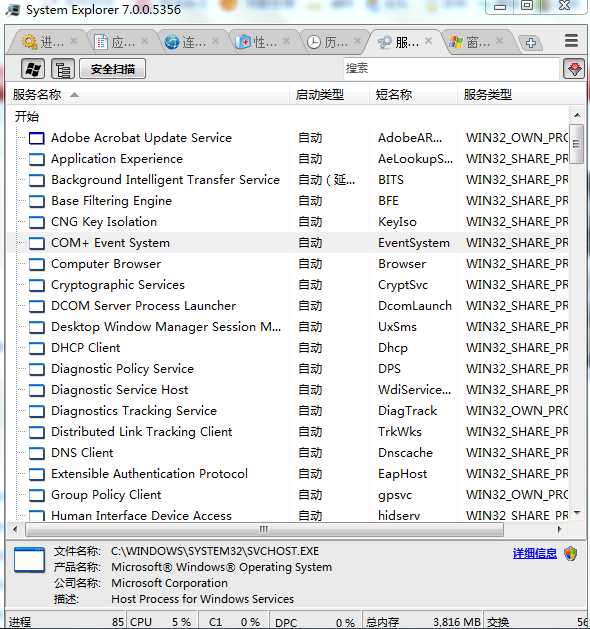The width and height of the screenshot is (590, 629).
Task: Click the DCOM Server Process Launcher icon
Action: 36,306
